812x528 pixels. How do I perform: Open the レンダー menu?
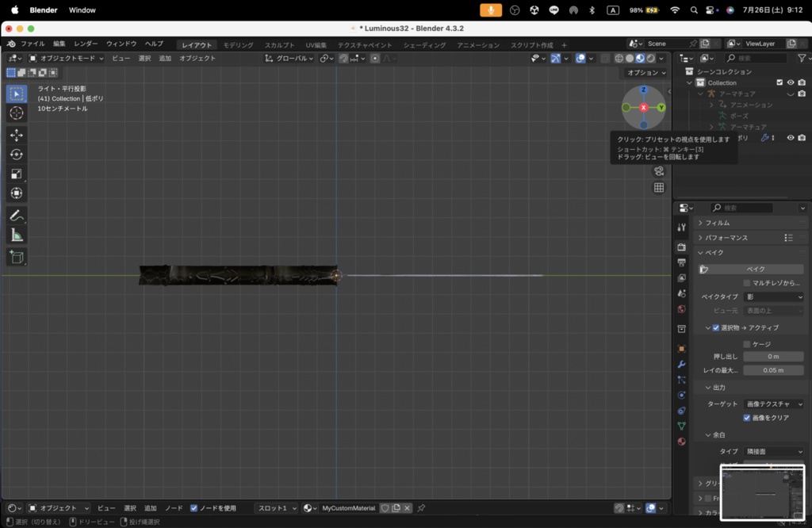[x=86, y=44]
